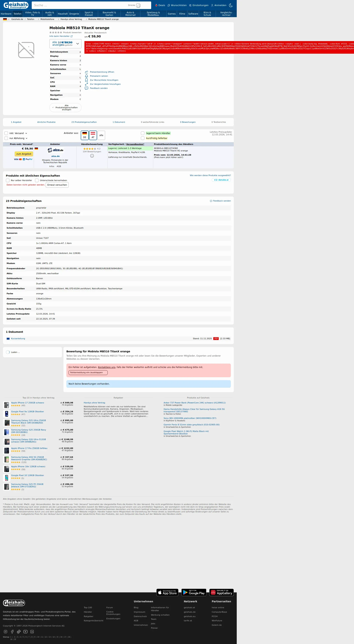
Task: Click the missing product image placeholder
Action: tap(26, 50)
